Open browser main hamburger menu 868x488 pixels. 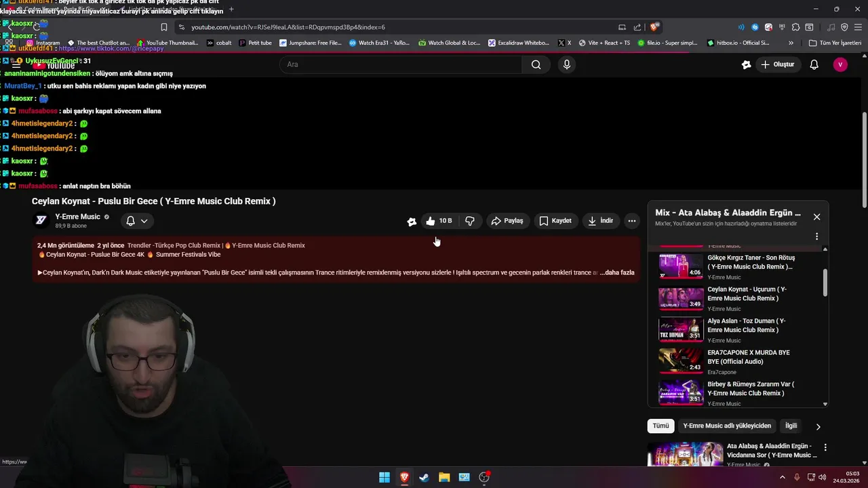857,27
